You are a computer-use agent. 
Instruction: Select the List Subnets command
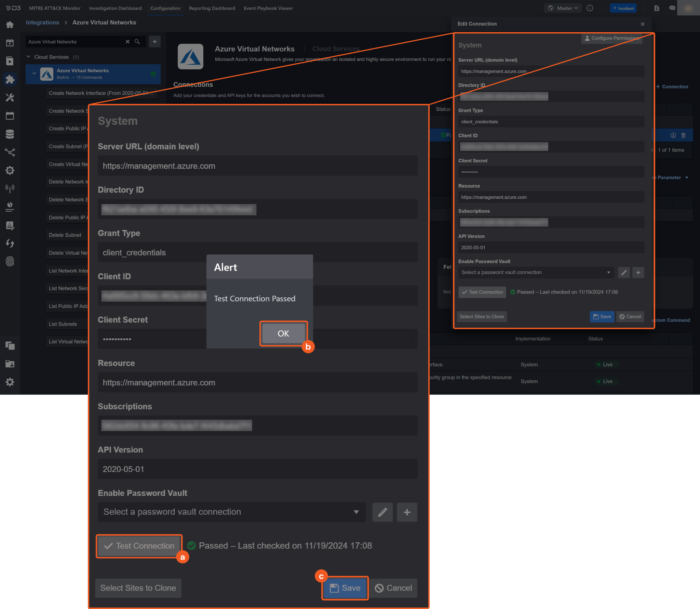tap(63, 324)
